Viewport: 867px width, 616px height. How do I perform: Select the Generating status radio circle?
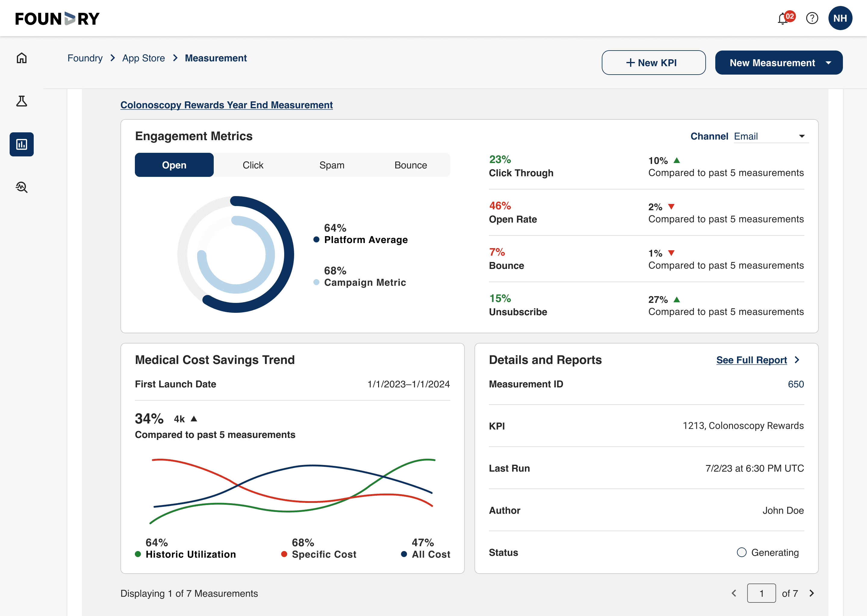point(741,552)
